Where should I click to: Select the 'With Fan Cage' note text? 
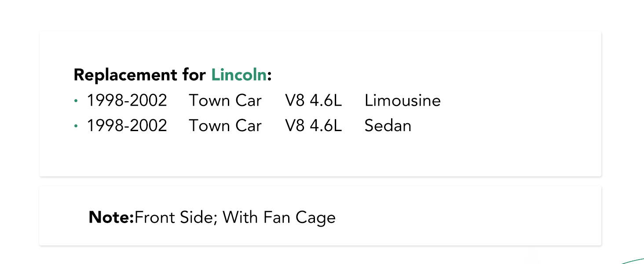[x=279, y=217]
